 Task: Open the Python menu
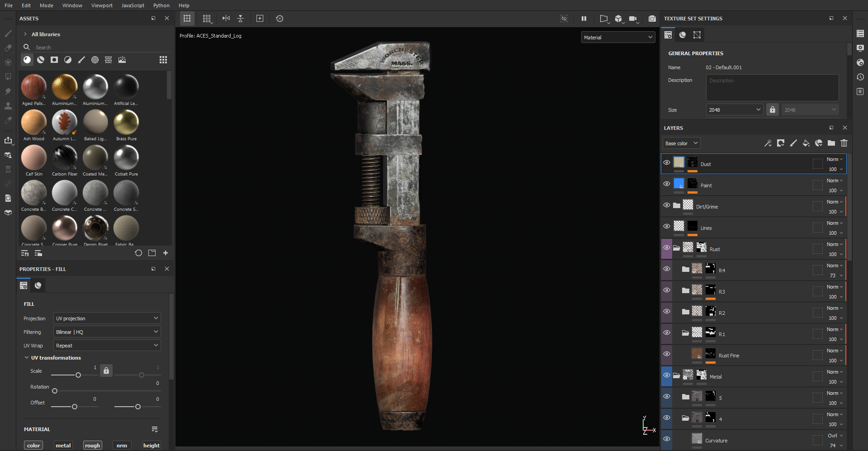(161, 5)
